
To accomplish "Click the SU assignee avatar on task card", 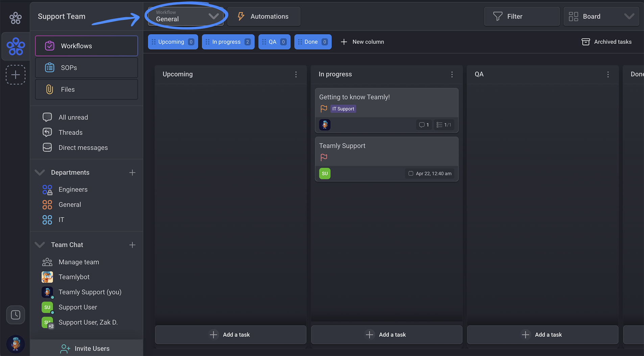I will coord(325,173).
